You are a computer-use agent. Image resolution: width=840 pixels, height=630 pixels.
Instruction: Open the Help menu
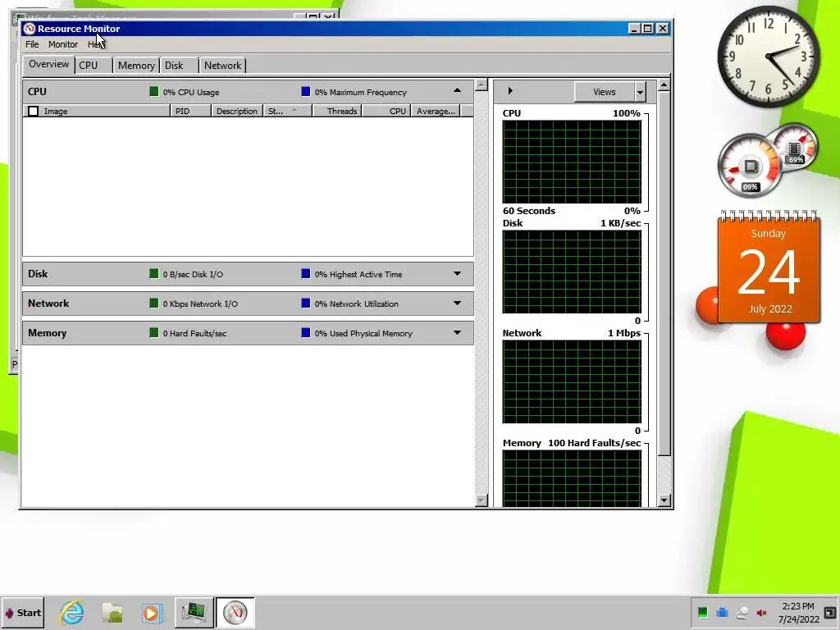click(x=96, y=44)
